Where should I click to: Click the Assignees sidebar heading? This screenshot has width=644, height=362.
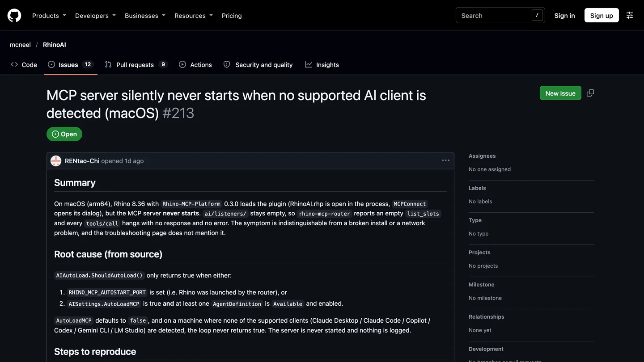[x=482, y=156]
